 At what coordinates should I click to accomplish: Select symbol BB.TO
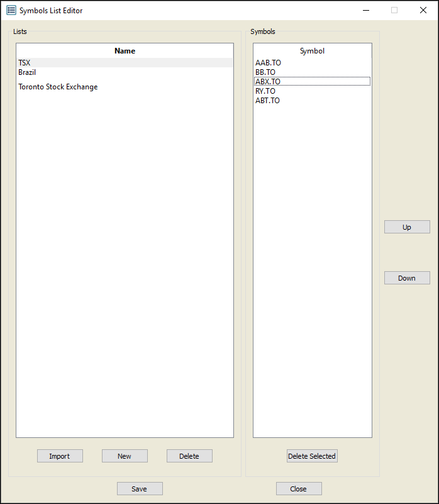click(265, 72)
